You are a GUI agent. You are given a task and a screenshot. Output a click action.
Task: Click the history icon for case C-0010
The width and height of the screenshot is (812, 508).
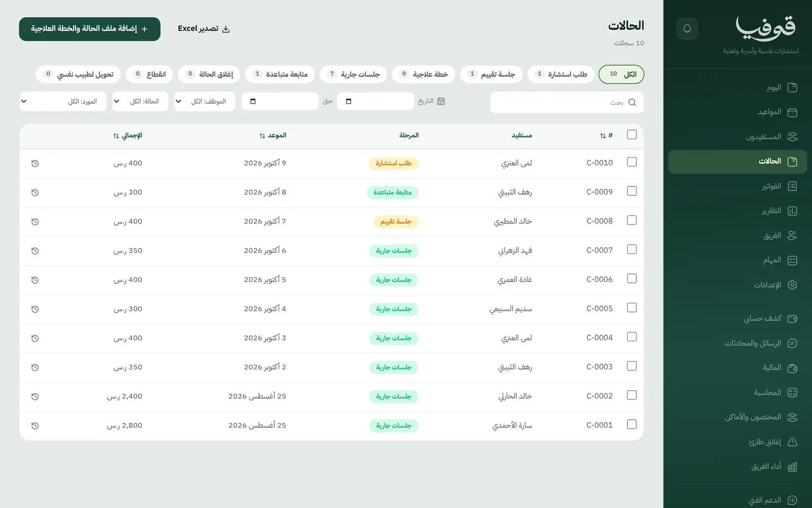pos(35,164)
